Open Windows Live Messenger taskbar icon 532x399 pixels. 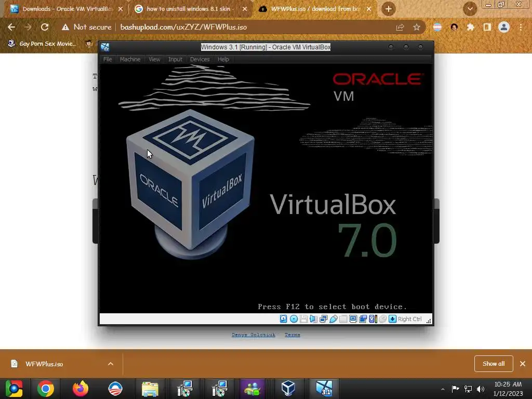pyautogui.click(x=252, y=389)
